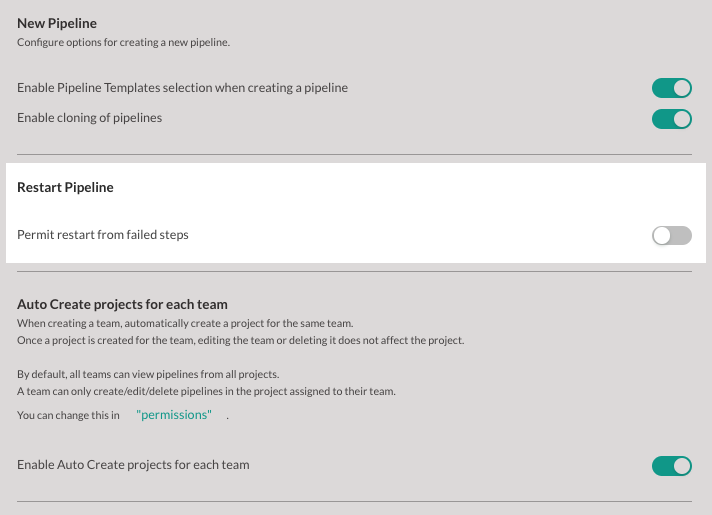Image resolution: width=712 pixels, height=515 pixels.
Task: Click the divider line below Restart Pipeline panel
Action: 355,271
